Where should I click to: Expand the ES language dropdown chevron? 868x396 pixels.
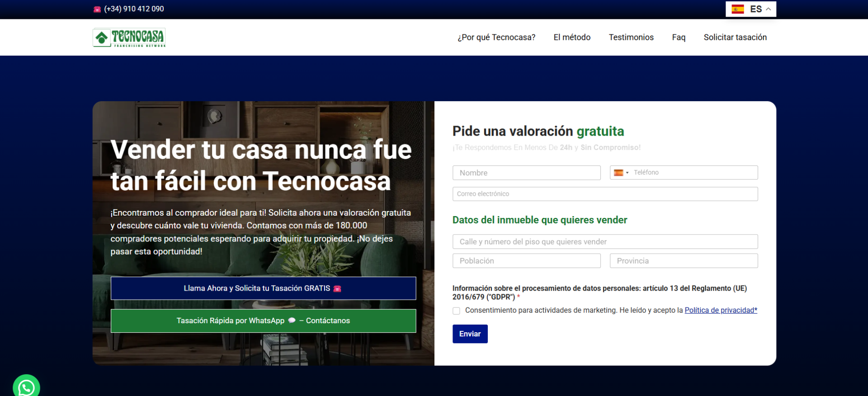coord(768,9)
